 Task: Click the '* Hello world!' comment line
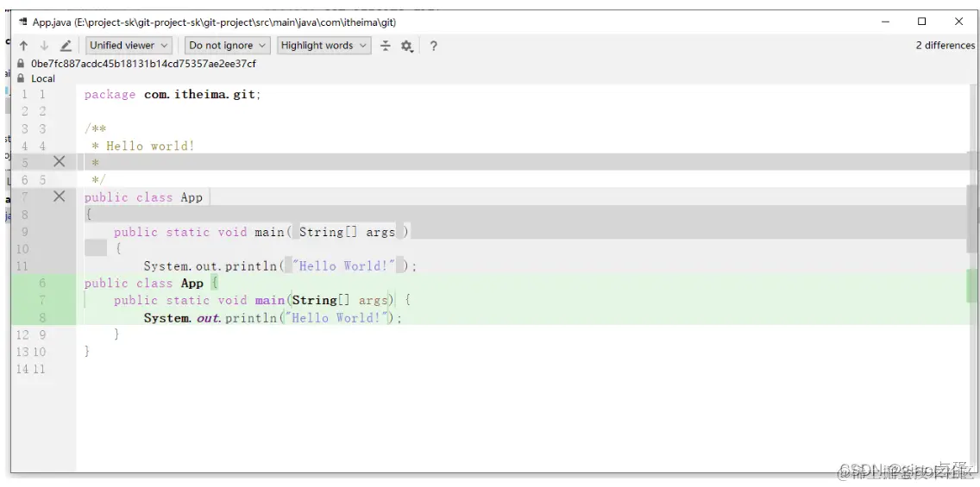point(143,147)
